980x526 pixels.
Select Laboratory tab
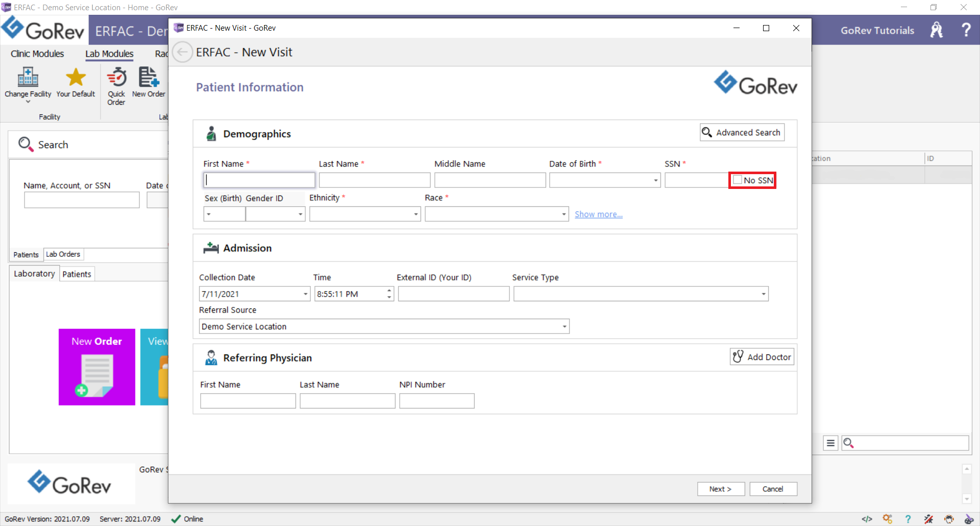coord(34,274)
